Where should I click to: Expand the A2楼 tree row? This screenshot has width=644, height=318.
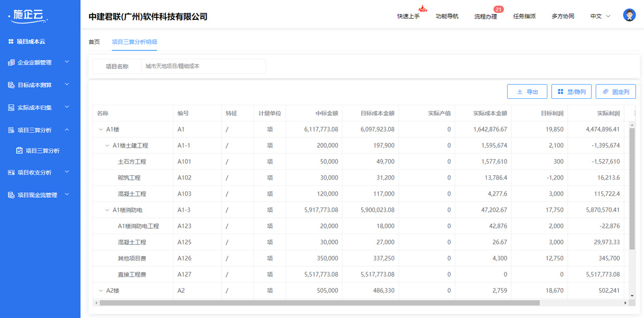100,291
